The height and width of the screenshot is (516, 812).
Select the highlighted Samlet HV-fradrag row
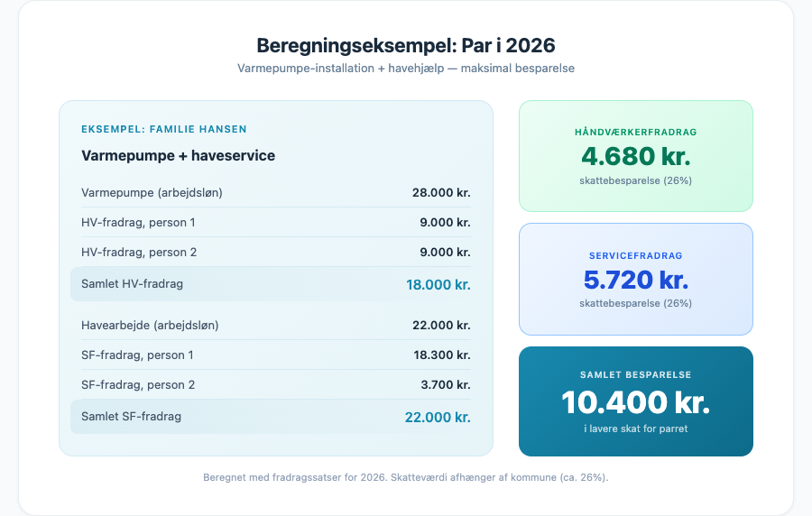tap(275, 284)
